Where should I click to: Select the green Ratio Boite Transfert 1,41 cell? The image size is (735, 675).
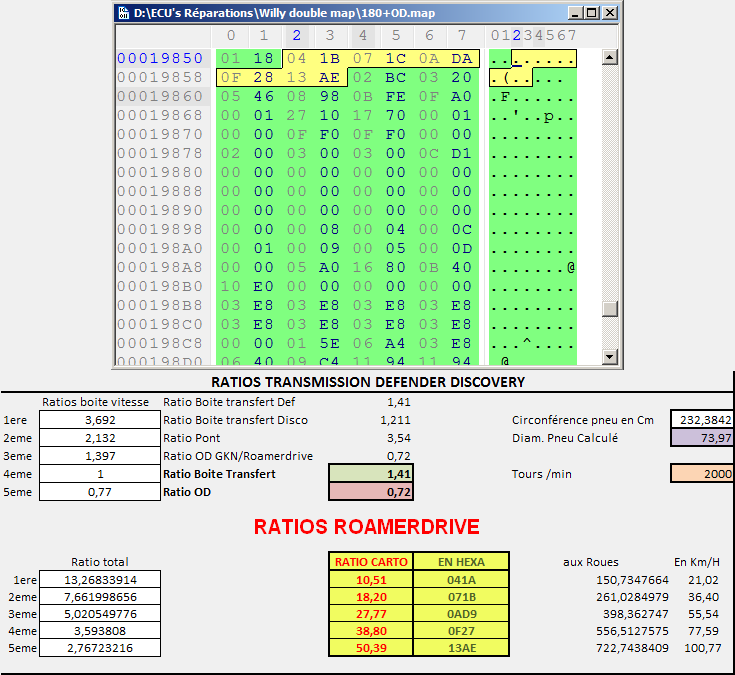(370, 474)
